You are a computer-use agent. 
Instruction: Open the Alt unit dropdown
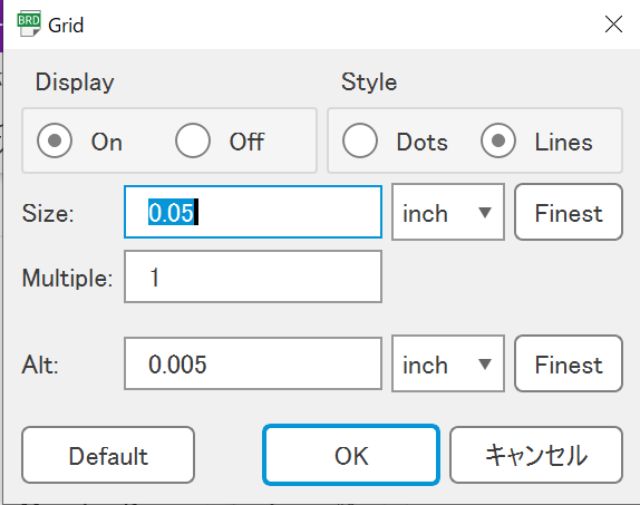point(448,364)
